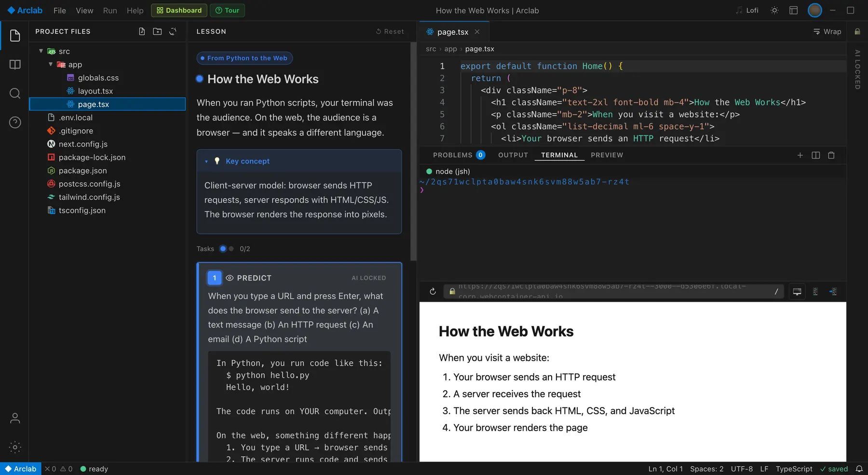Switch to the PROBLEMS tab

[x=459, y=155]
